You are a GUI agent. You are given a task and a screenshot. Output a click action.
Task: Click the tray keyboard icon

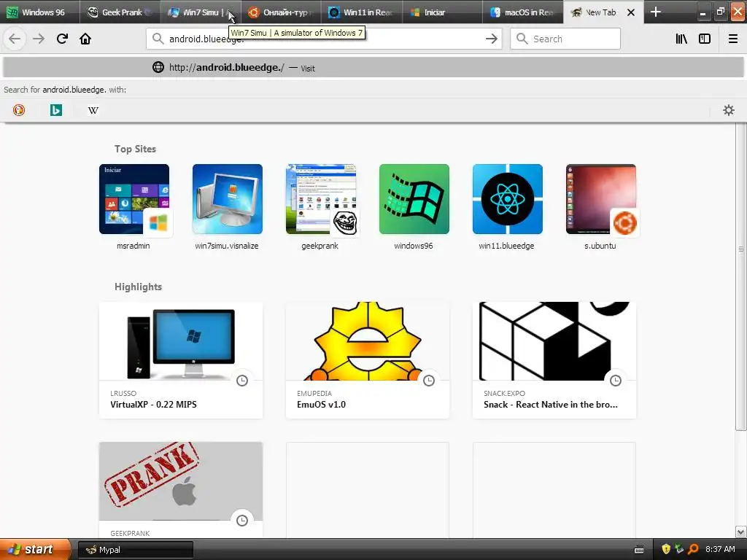pyautogui.click(x=639, y=550)
